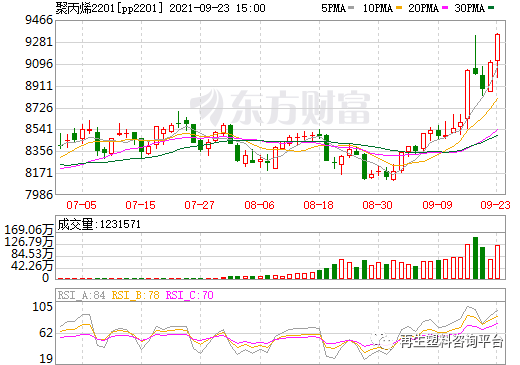Click the orange 10PMA legend color marker
This screenshot has width=520, height=365.
point(399,8)
